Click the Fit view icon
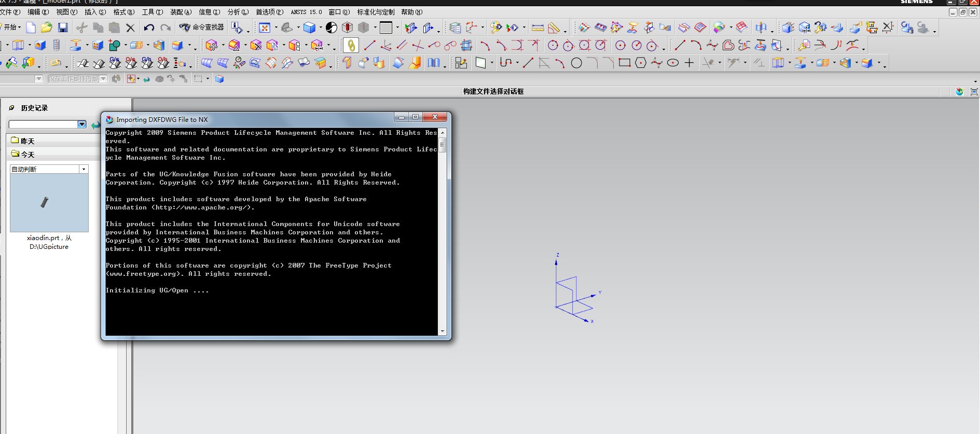Viewport: 980px width, 434px height. pos(265,27)
